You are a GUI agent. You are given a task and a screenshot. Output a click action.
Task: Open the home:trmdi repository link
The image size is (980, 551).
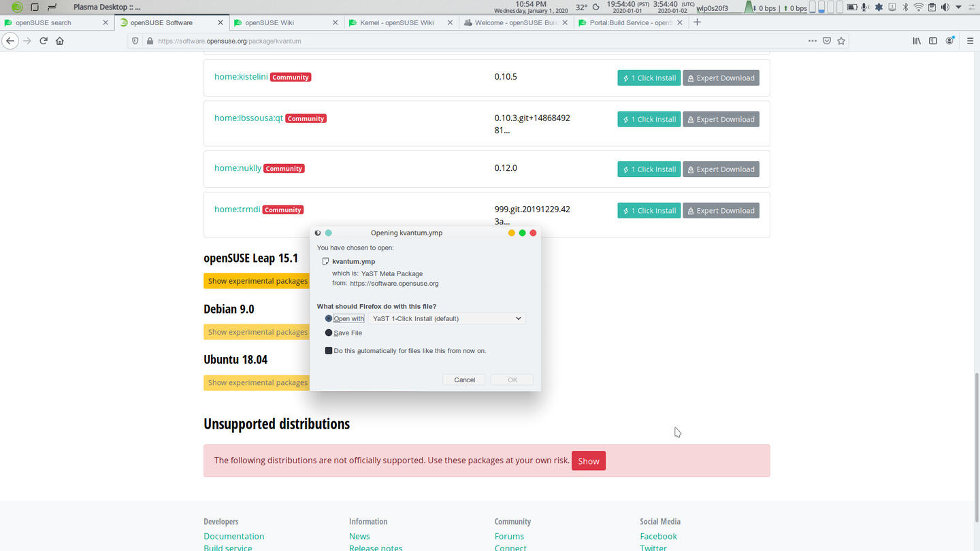point(237,209)
